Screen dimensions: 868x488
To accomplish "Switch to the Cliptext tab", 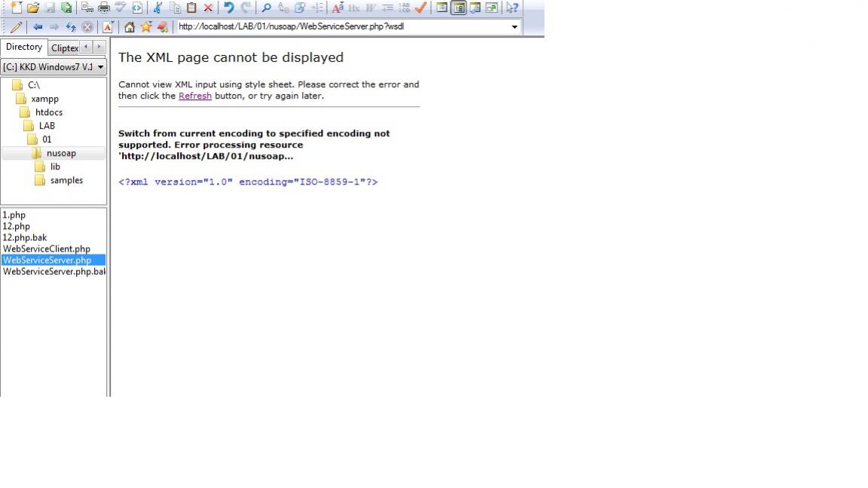I will 64,48.
